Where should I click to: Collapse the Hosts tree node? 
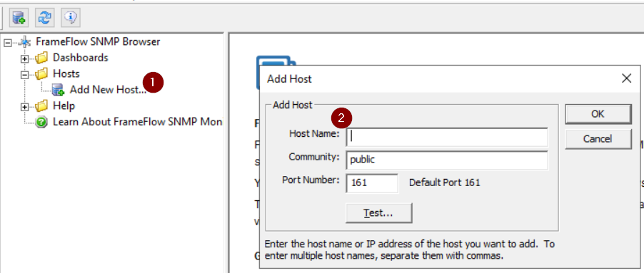pos(25,75)
